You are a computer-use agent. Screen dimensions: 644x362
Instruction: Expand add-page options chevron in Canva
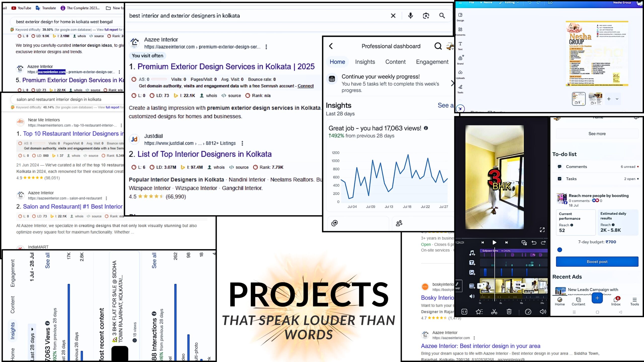[617, 99]
